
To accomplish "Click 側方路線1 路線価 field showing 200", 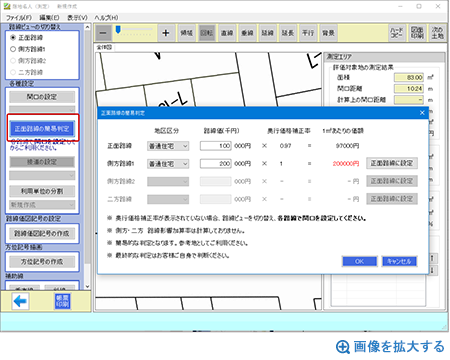I will pyautogui.click(x=216, y=164).
